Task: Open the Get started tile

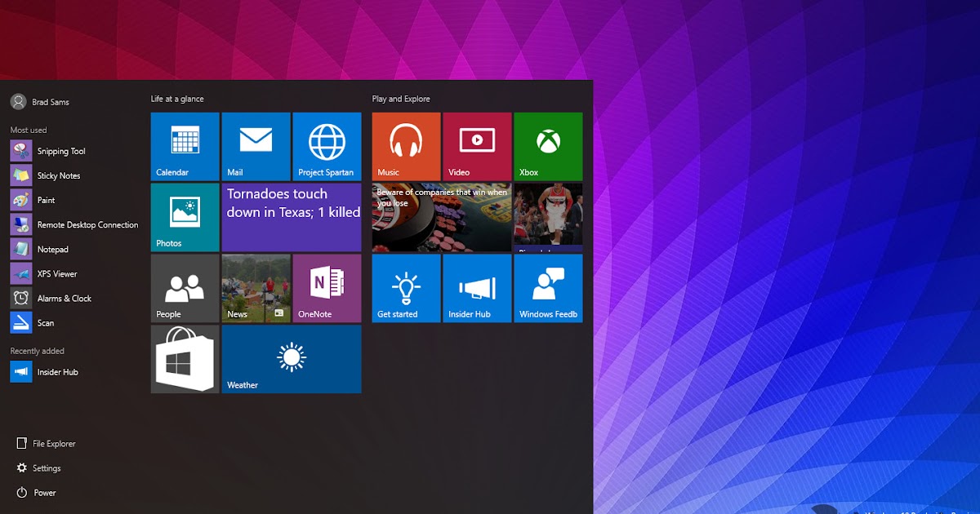Action: pyautogui.click(x=405, y=288)
